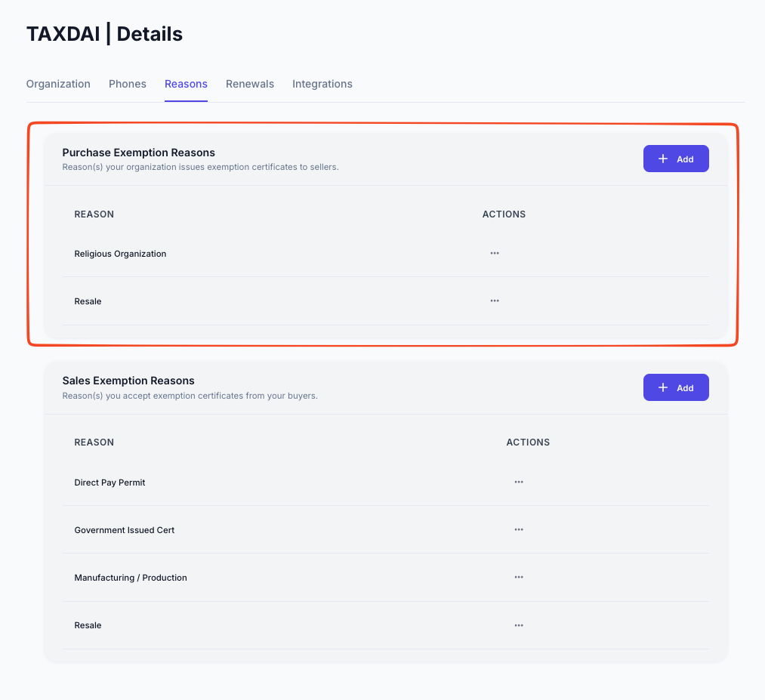Click the Government Issued Cert reason
The width and height of the screenshot is (765, 700).
[x=125, y=530]
